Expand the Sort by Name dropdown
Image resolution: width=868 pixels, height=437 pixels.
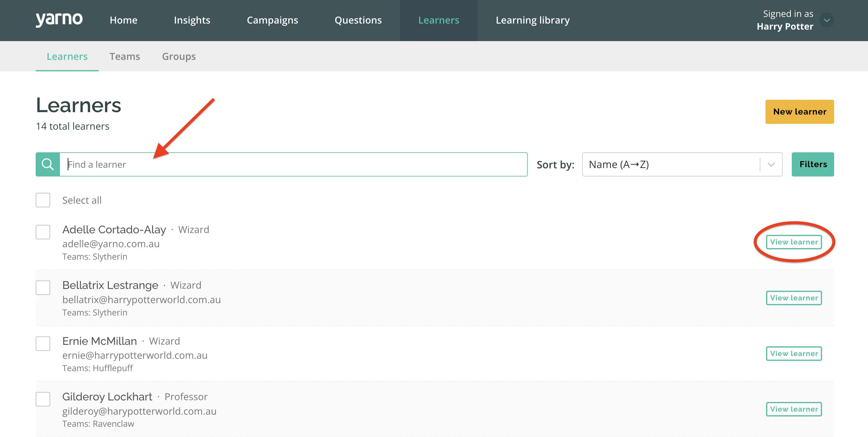tap(682, 164)
